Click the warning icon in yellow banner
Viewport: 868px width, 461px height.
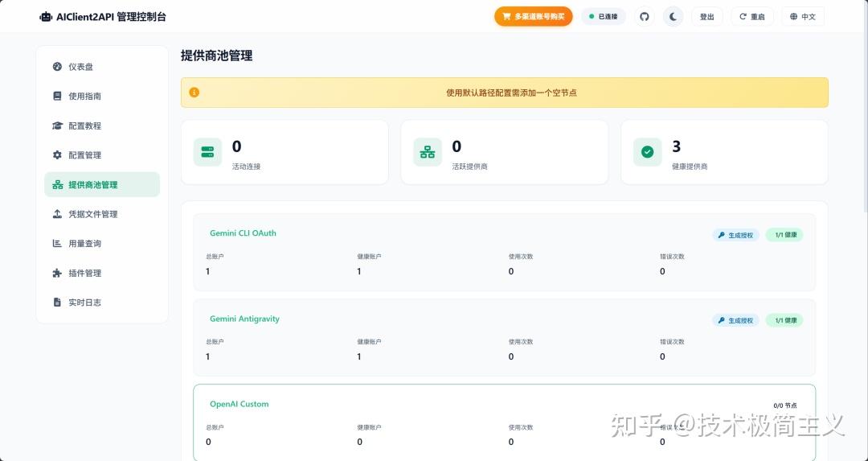[x=194, y=93]
